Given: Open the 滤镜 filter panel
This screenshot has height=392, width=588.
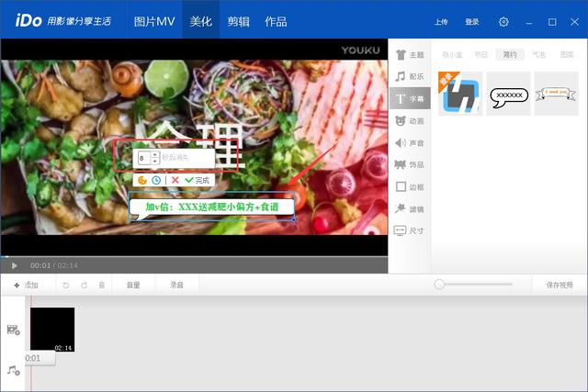Looking at the screenshot, I should point(409,208).
